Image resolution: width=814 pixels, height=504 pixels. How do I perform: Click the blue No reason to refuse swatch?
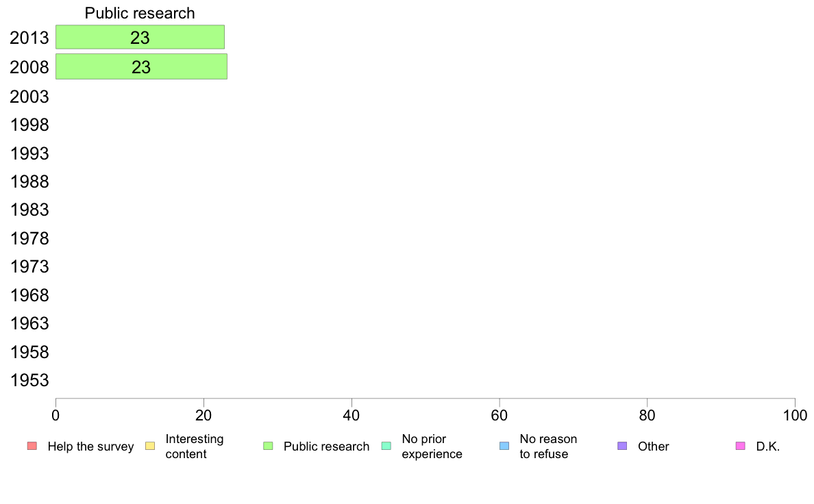pos(504,446)
